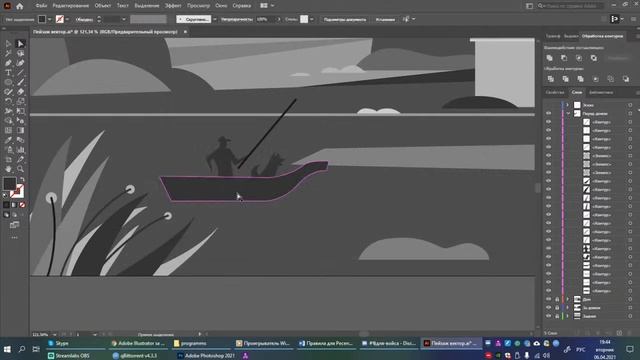Viewport: 640px width, 360px height.
Task: Select the Free Transform tool
Action: click(x=20, y=111)
